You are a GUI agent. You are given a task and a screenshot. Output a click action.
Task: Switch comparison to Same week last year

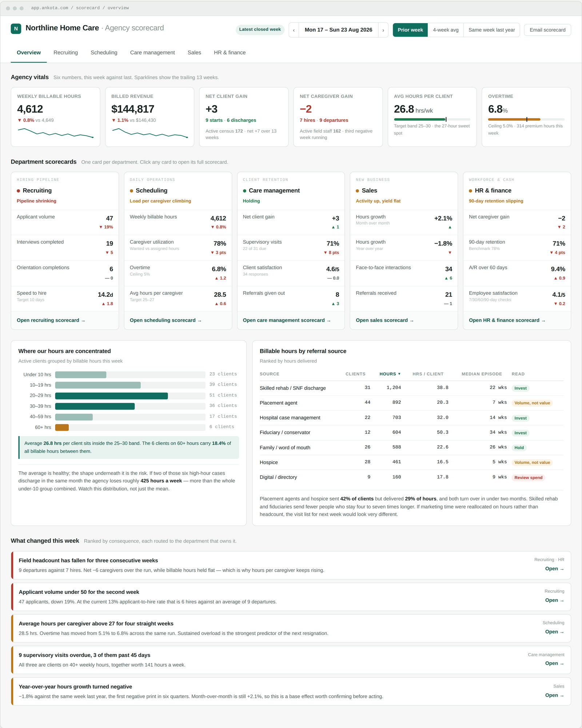click(x=491, y=30)
